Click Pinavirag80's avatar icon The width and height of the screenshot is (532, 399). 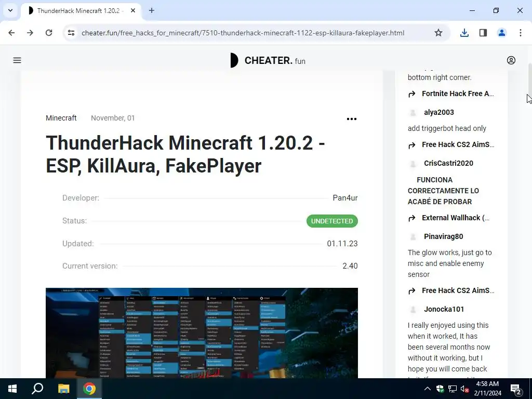pyautogui.click(x=413, y=237)
